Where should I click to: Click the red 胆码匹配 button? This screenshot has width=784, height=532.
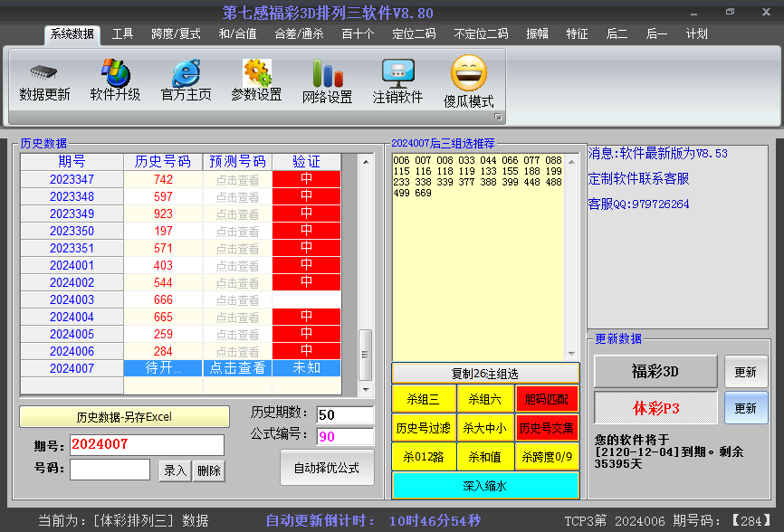[547, 399]
